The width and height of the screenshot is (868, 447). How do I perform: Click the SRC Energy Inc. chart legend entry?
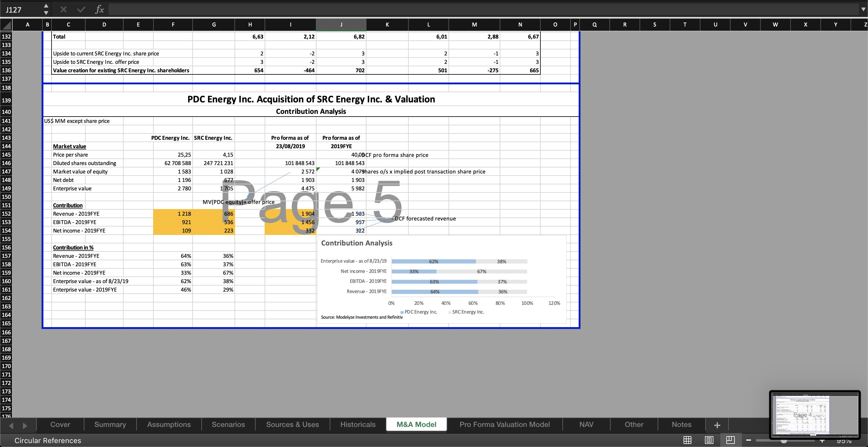click(466, 312)
